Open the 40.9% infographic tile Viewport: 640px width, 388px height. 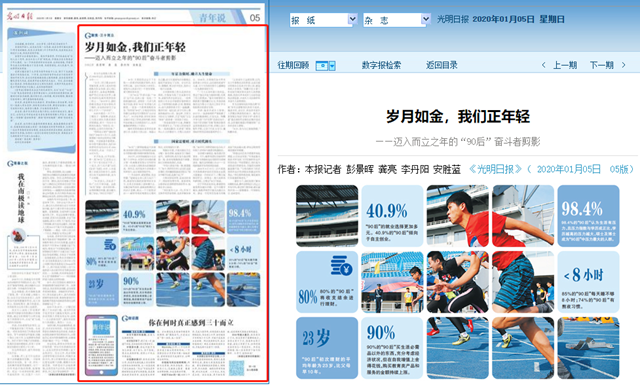click(x=392, y=216)
